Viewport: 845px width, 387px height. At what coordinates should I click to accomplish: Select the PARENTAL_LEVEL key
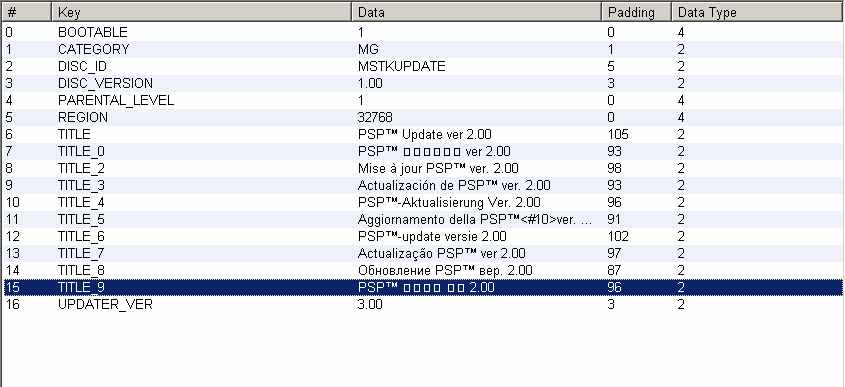(x=116, y=100)
